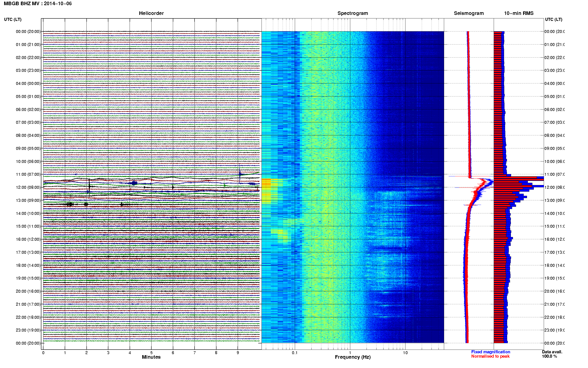
Task: Click the left 03:00 (23:00) time label
Action: click(x=28, y=71)
